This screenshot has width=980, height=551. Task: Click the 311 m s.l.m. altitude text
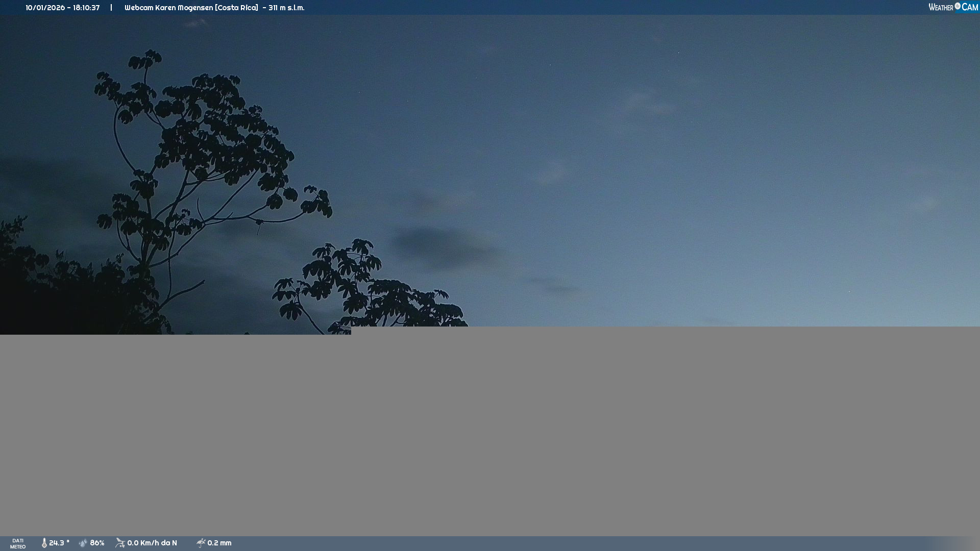click(286, 8)
